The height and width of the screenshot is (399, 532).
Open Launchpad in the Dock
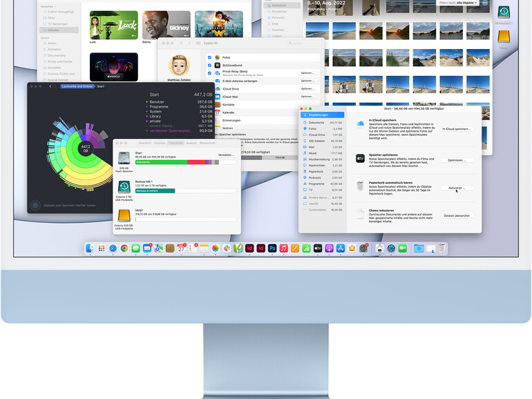pos(102,249)
